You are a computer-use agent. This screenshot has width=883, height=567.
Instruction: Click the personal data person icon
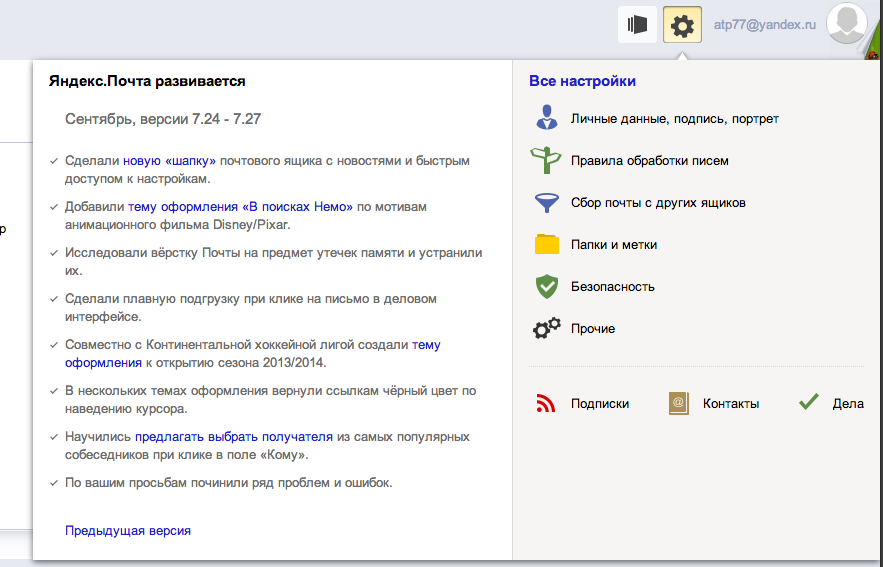pyautogui.click(x=546, y=118)
